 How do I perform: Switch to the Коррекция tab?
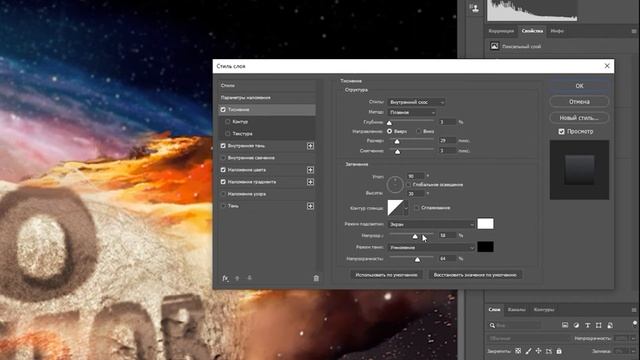501,31
